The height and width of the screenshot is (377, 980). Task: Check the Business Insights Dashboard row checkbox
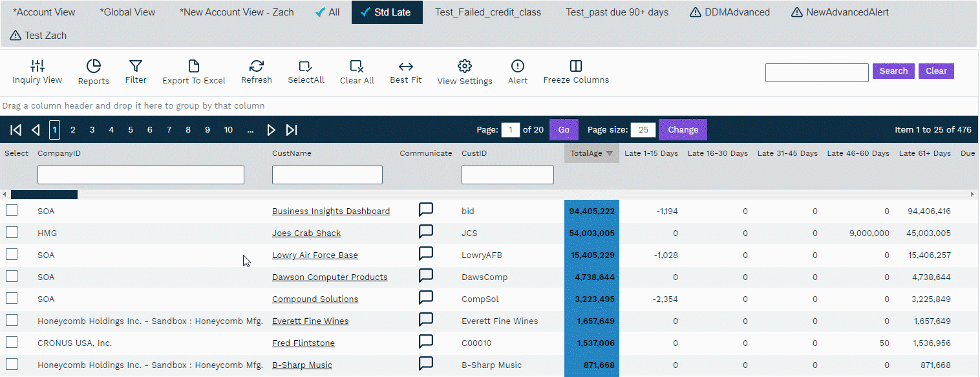12,210
